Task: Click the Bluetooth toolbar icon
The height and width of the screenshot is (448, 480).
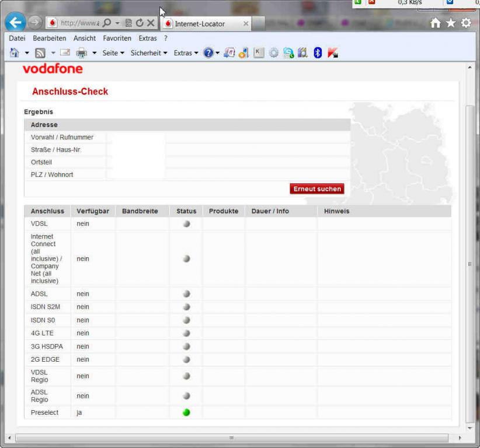Action: (x=318, y=52)
